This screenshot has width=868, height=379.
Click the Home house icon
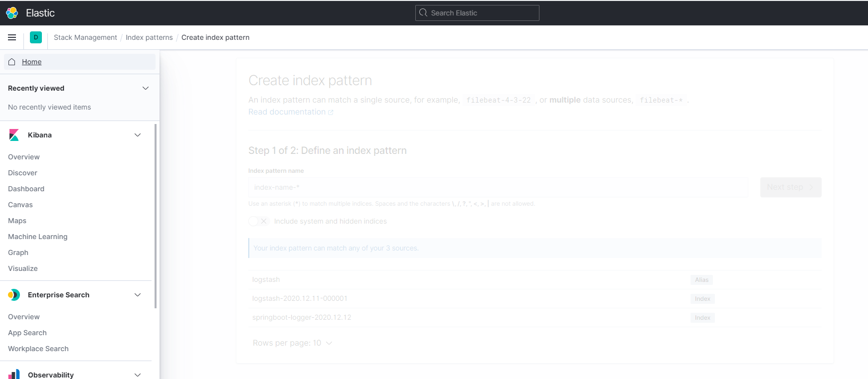(x=12, y=62)
